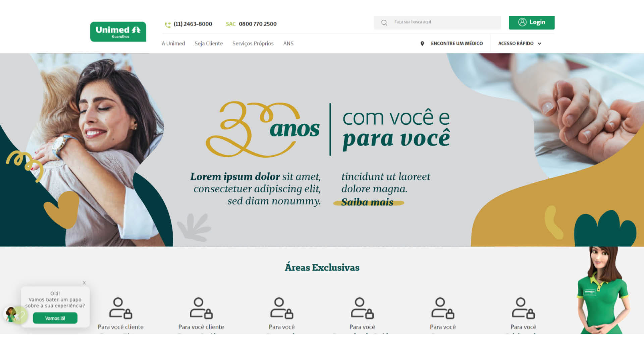Click the Encontre um Médico link

pos(457,44)
